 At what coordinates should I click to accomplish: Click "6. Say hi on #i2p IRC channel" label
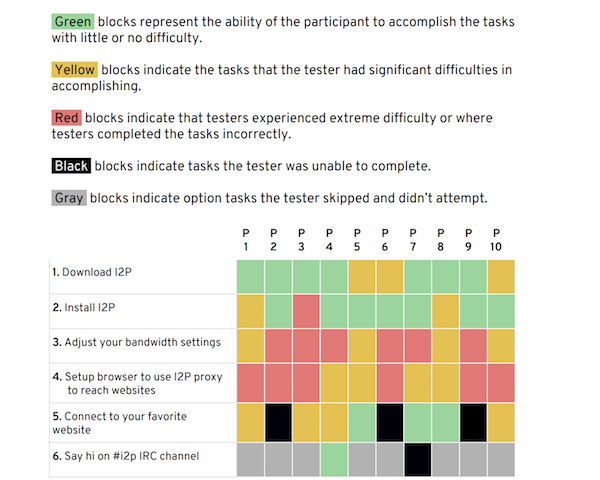(125, 456)
